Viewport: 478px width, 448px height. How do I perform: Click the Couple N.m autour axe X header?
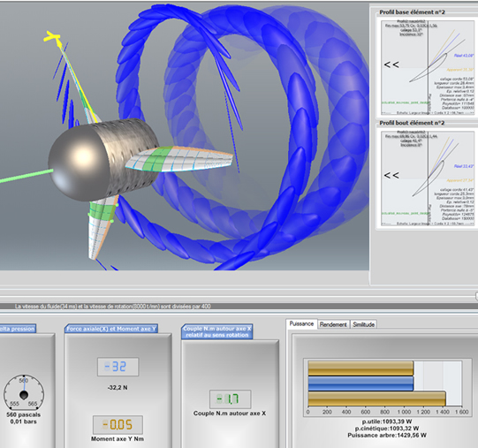(217, 332)
